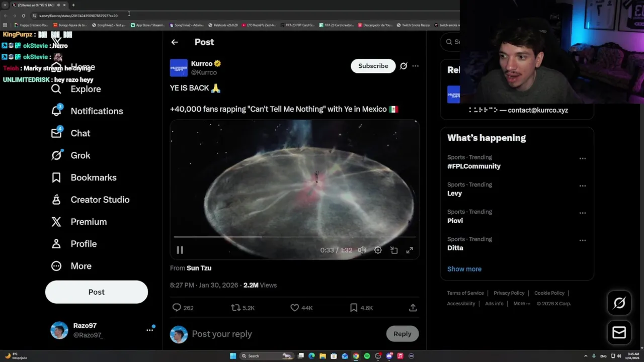This screenshot has width=644, height=362.
Task: Open options for #FPLCommunity trend
Action: (x=582, y=158)
